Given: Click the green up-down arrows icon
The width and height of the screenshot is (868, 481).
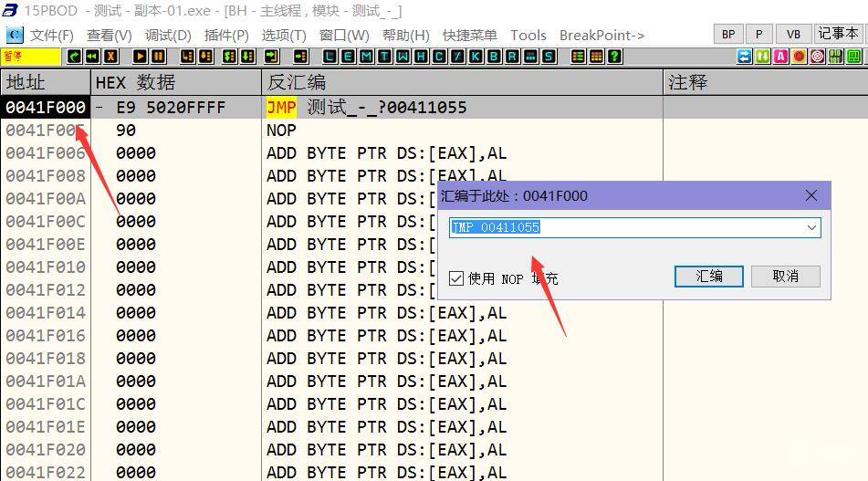Looking at the screenshot, I should [763, 57].
